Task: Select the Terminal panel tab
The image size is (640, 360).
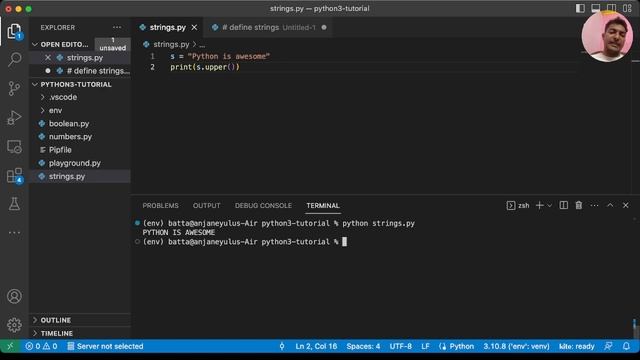Action: coord(323,205)
